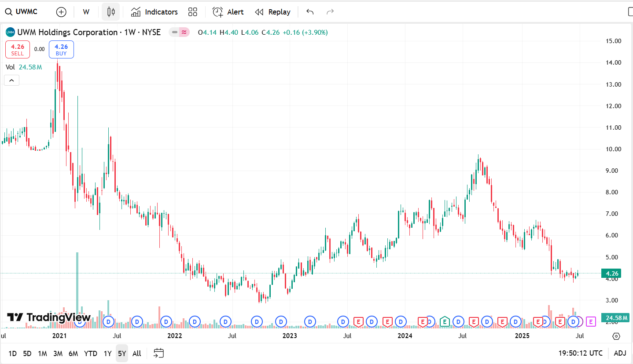Click the dividend D marker just after 2023

tap(311, 322)
